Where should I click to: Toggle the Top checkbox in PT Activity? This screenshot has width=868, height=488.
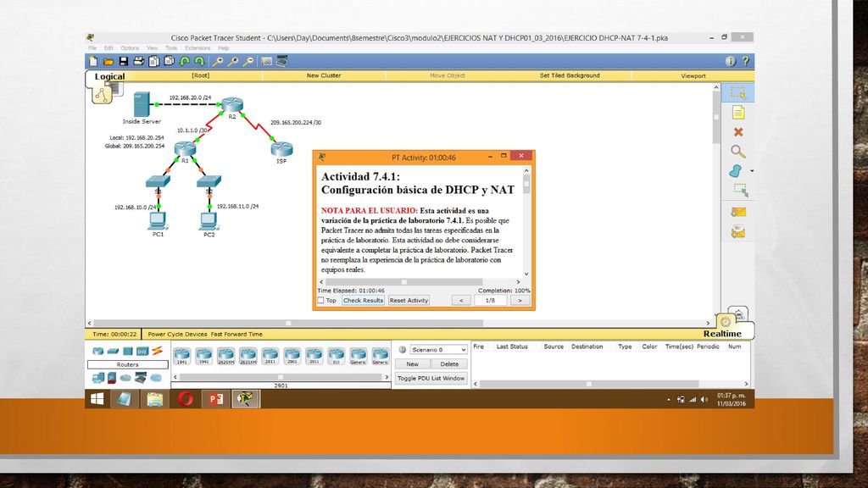coord(320,301)
